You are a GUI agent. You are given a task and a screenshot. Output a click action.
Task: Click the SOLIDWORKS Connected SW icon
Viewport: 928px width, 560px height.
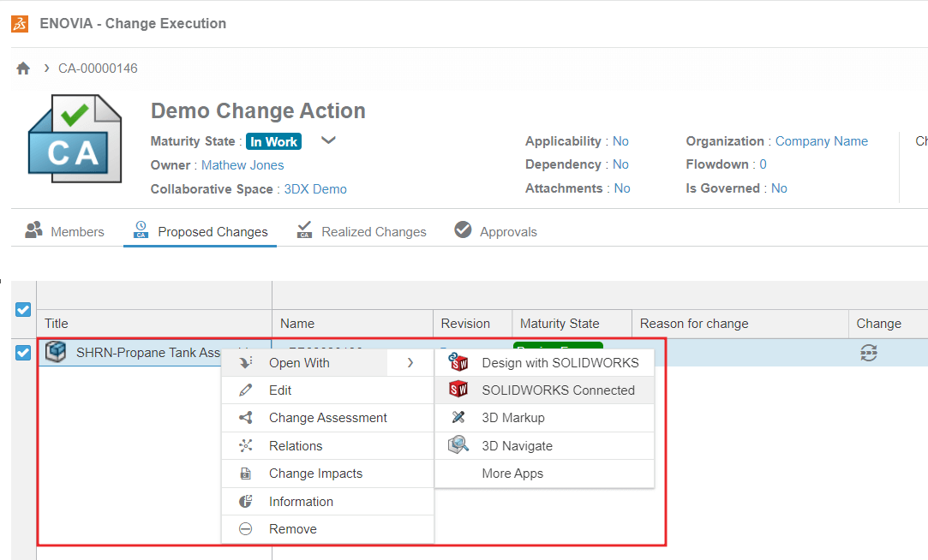coord(458,389)
